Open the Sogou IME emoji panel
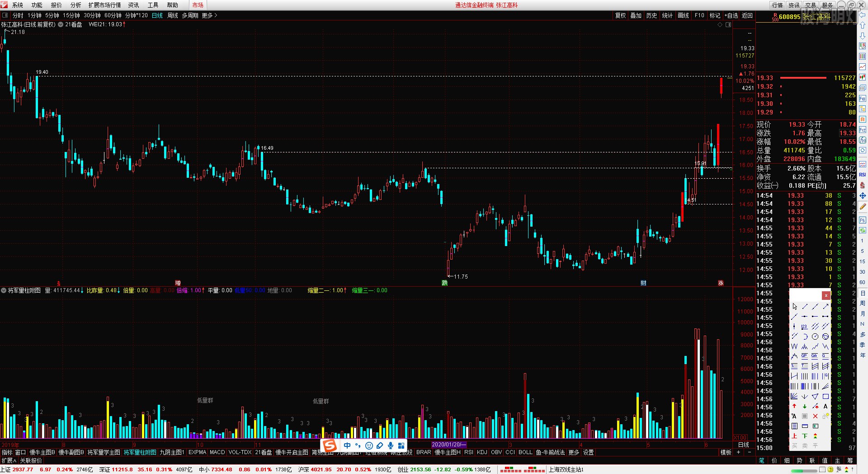 (369, 446)
